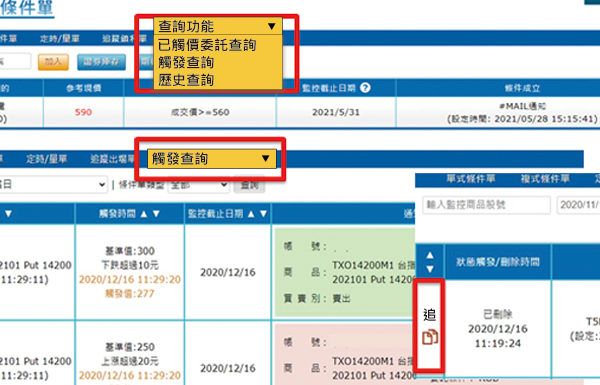Click up arrow in right panel header
This screenshot has height=385, width=600.
point(430,255)
